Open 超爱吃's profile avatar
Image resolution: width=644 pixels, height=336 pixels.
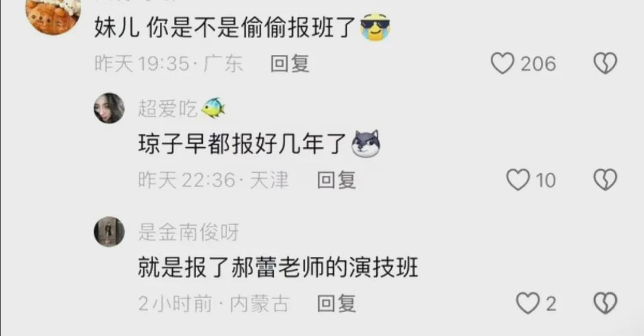pyautogui.click(x=109, y=108)
